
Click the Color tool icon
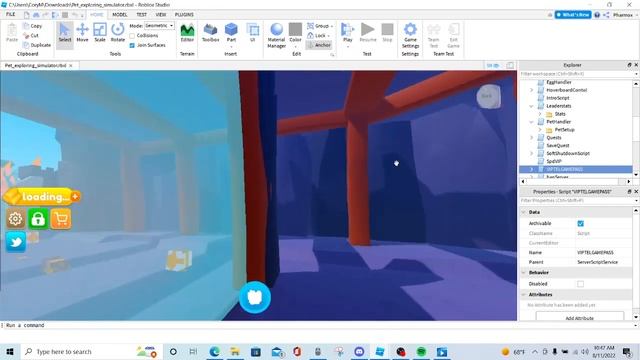(x=295, y=33)
